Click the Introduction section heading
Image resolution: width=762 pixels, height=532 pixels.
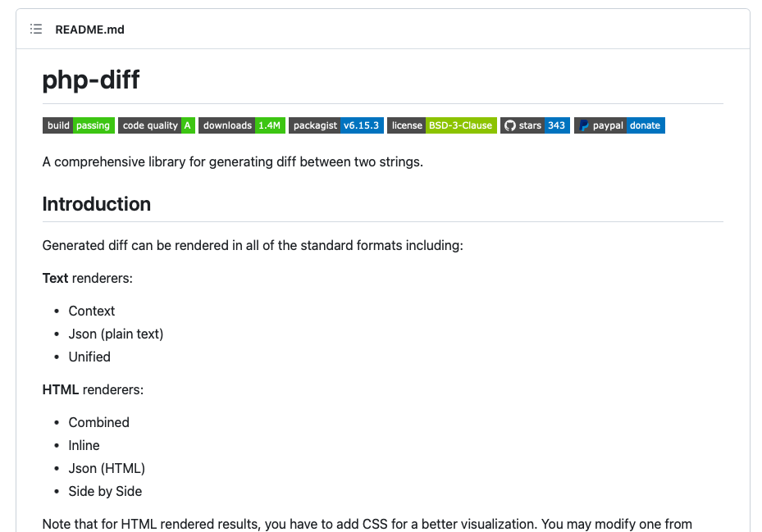pos(97,204)
